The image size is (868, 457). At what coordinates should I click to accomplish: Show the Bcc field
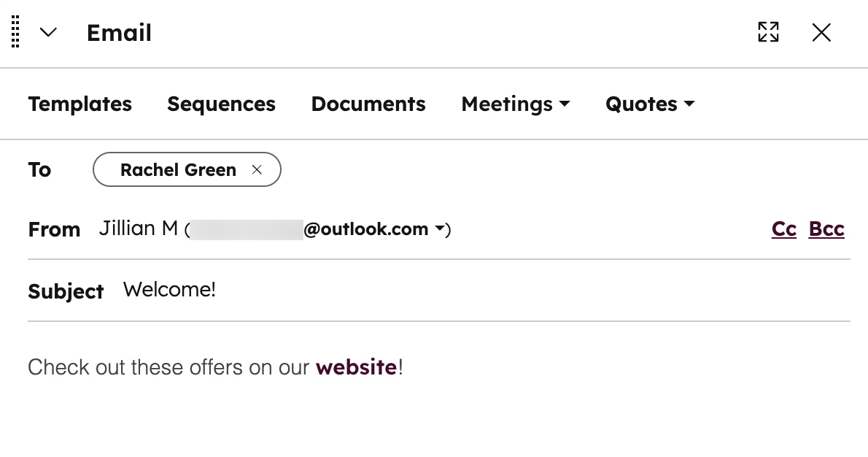click(826, 228)
